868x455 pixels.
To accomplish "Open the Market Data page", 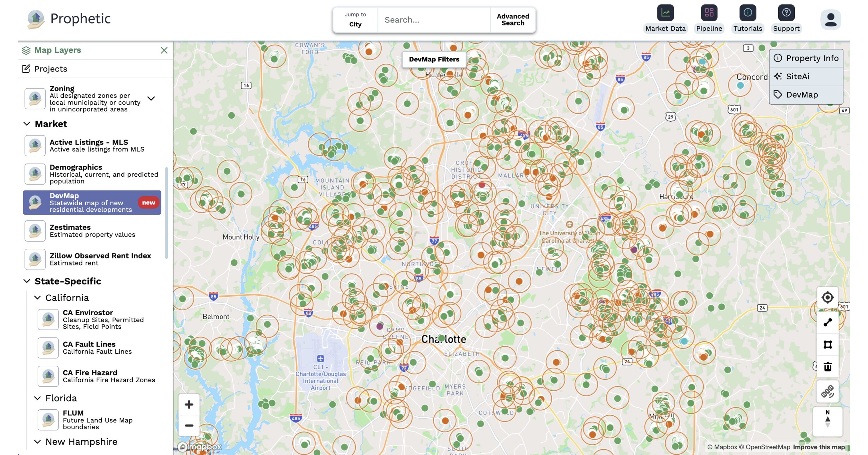I will [x=665, y=19].
